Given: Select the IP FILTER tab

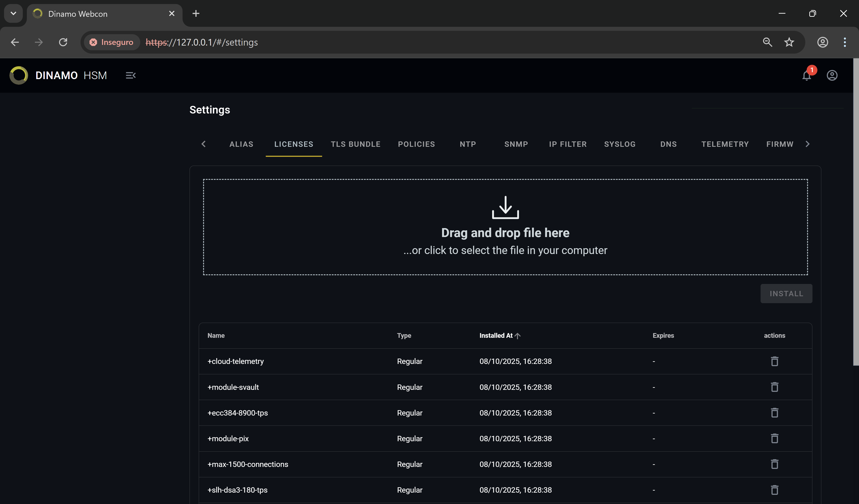Looking at the screenshot, I should (x=568, y=144).
